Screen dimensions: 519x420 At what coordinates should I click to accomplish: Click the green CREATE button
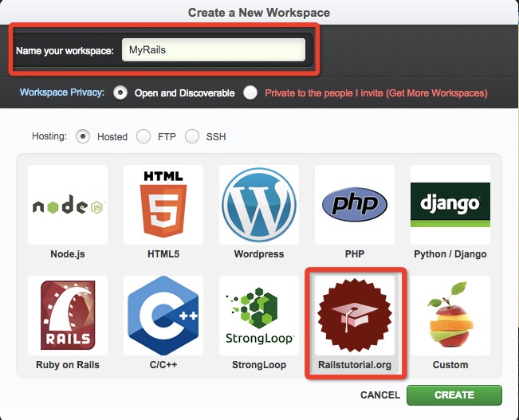tap(454, 394)
